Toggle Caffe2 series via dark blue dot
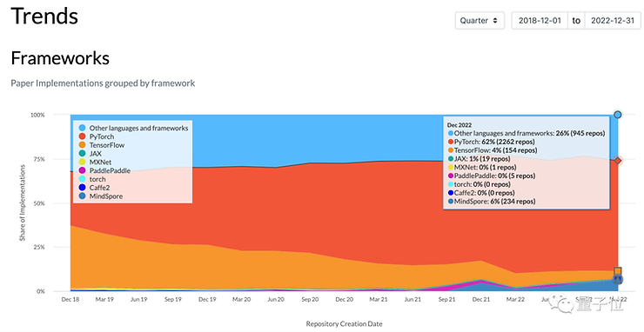This screenshot has width=644, height=332. pos(82,188)
